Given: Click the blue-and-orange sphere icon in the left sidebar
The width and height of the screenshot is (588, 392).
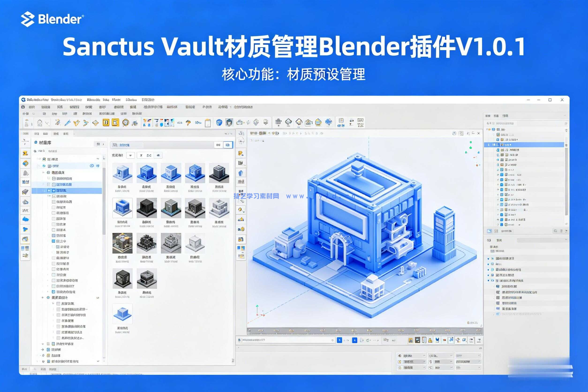Looking at the screenshot, I should coord(25,163).
